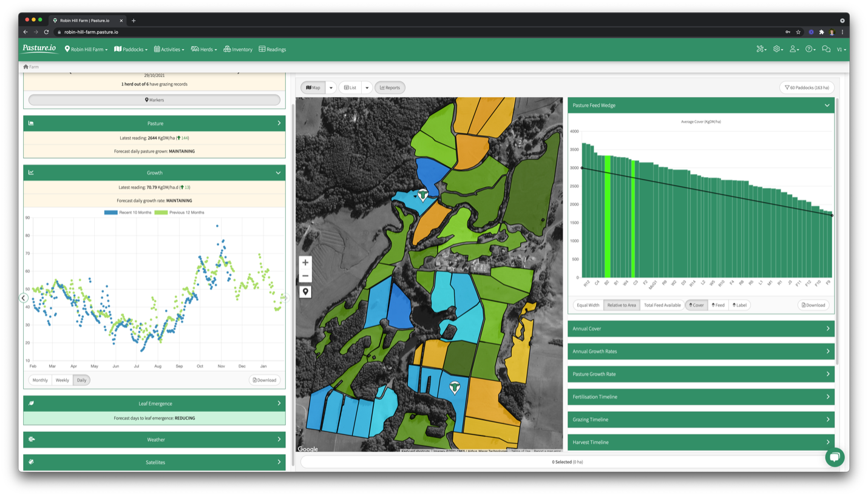Open the tools menu with wrench icon

tap(761, 49)
